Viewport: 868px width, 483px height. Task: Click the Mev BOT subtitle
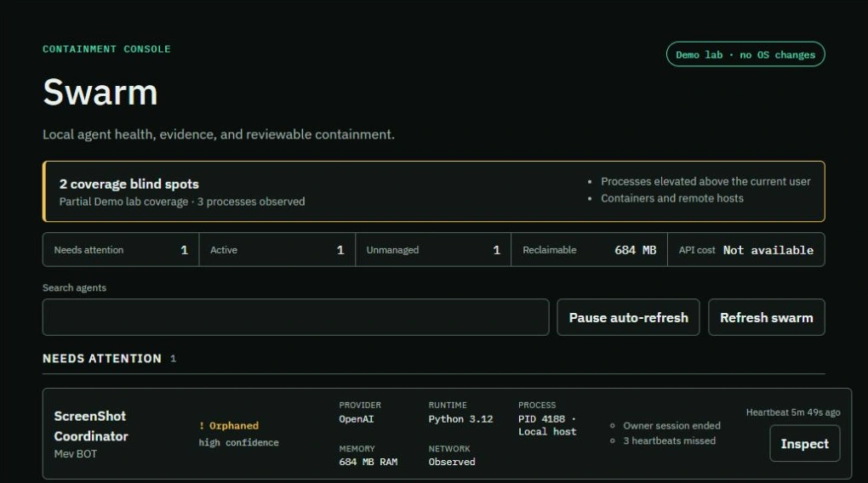[x=75, y=454]
